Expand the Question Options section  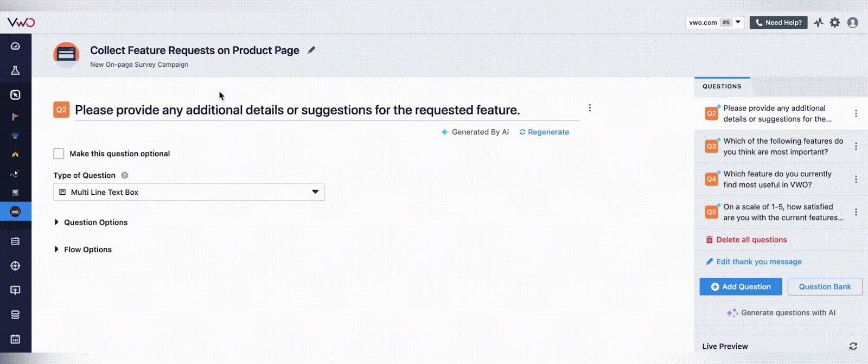coord(91,222)
